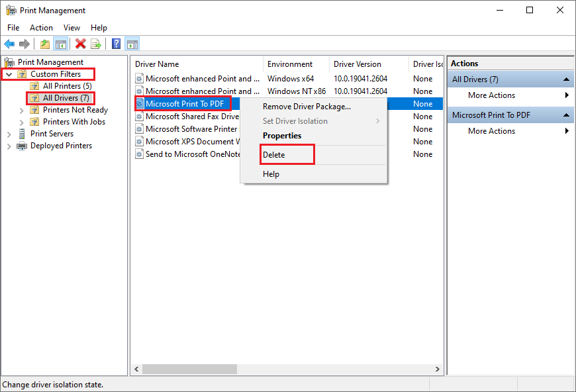This screenshot has height=392, width=576.
Task: Toggle Show/Hide Console Tree toolbar icon
Action: point(61,44)
